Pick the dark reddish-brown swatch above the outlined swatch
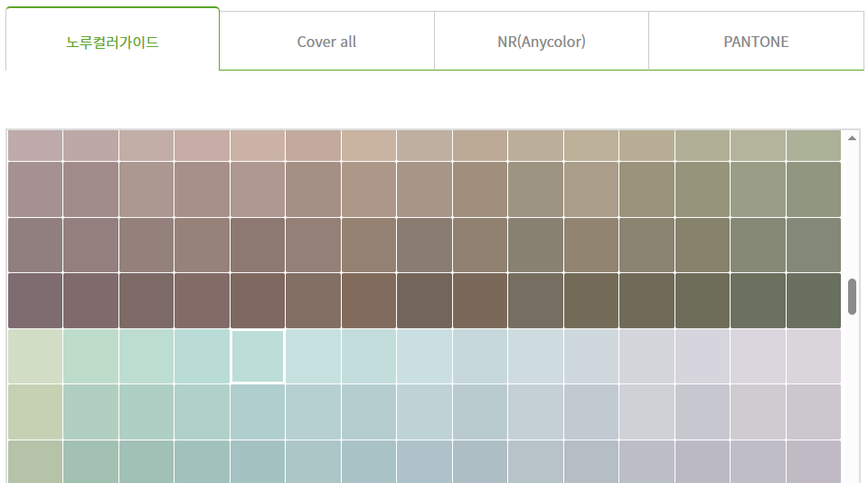 [x=258, y=301]
